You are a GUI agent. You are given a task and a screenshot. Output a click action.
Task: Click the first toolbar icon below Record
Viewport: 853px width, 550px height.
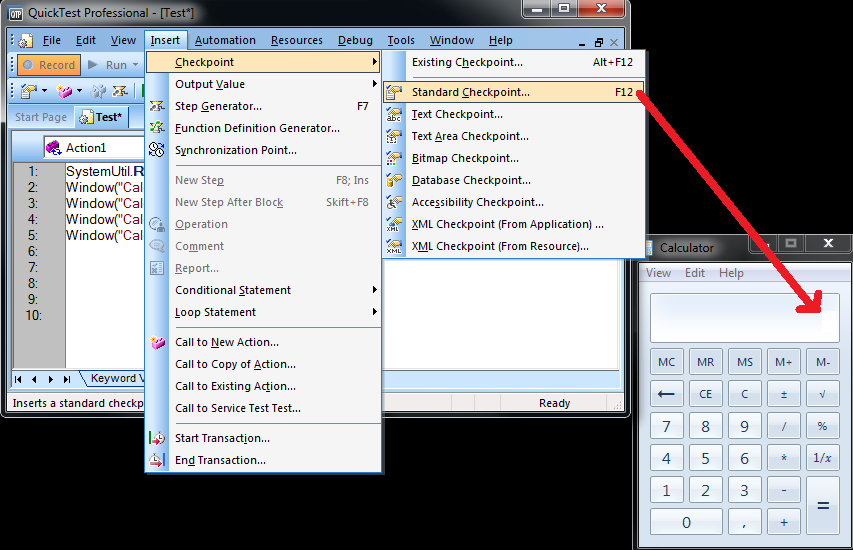(28, 91)
